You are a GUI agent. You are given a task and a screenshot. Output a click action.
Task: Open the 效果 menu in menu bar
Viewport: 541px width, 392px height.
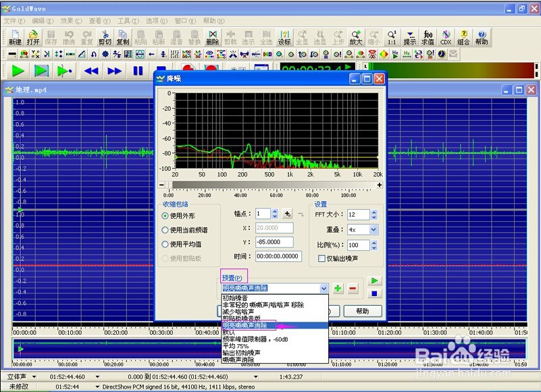click(71, 21)
